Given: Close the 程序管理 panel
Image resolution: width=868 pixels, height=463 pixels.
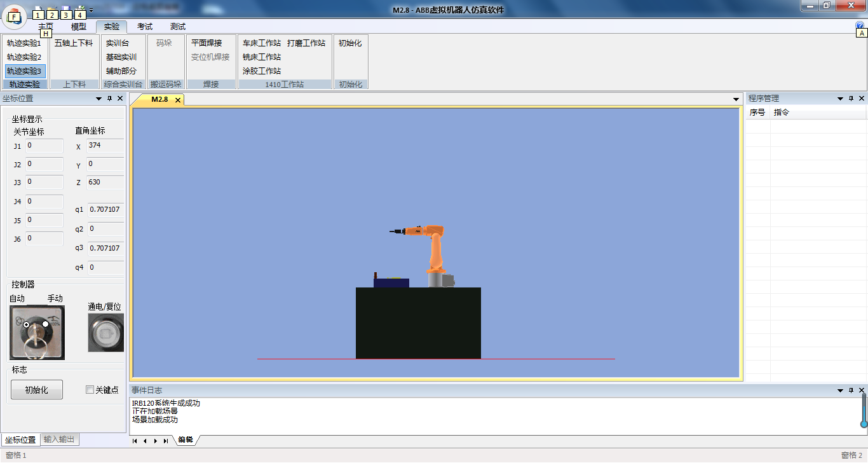Looking at the screenshot, I should (x=862, y=99).
